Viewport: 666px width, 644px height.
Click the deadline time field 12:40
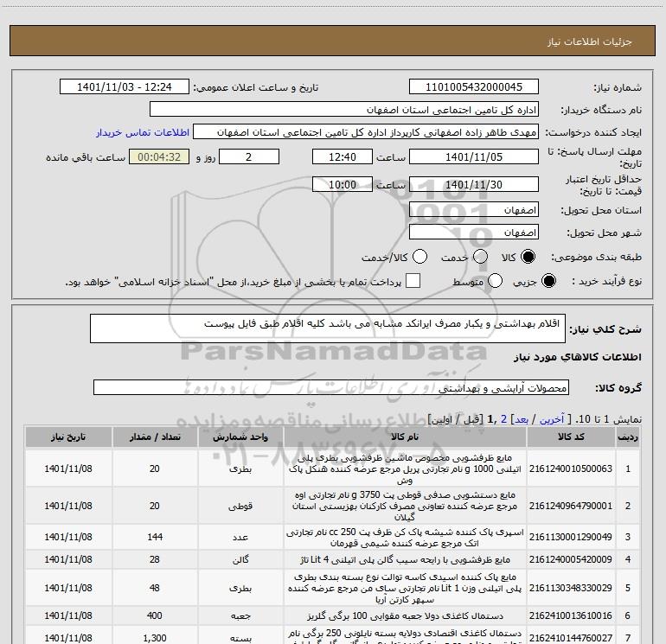click(343, 156)
